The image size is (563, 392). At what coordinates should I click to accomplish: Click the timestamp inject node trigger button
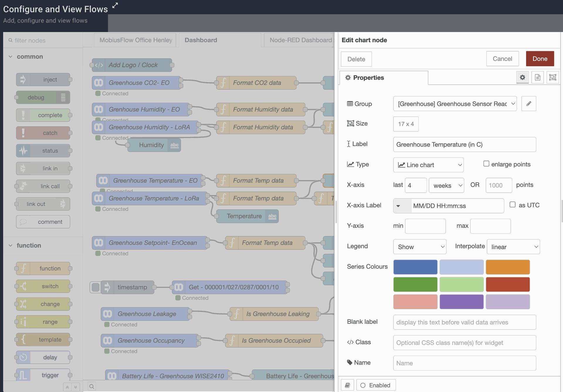pyautogui.click(x=96, y=287)
